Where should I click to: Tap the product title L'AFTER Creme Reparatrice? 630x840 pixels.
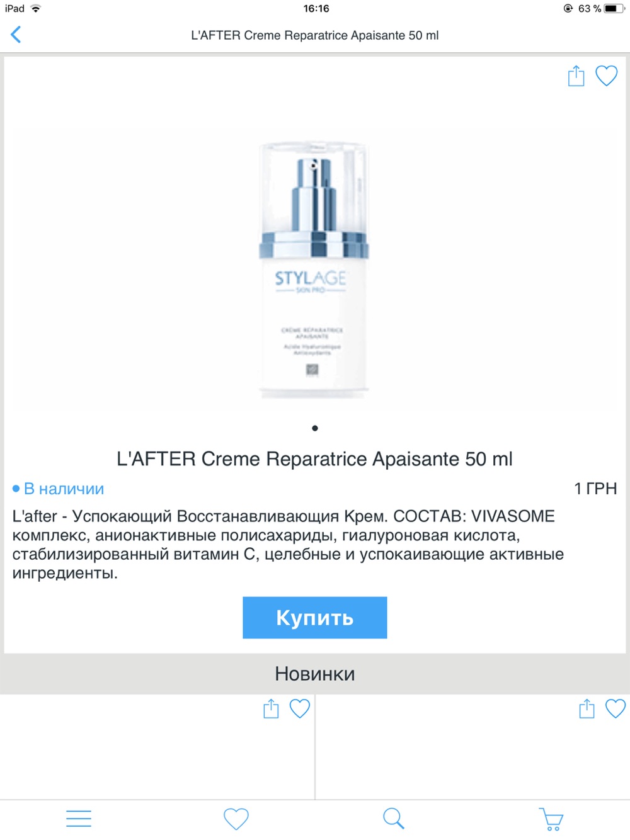(314, 459)
